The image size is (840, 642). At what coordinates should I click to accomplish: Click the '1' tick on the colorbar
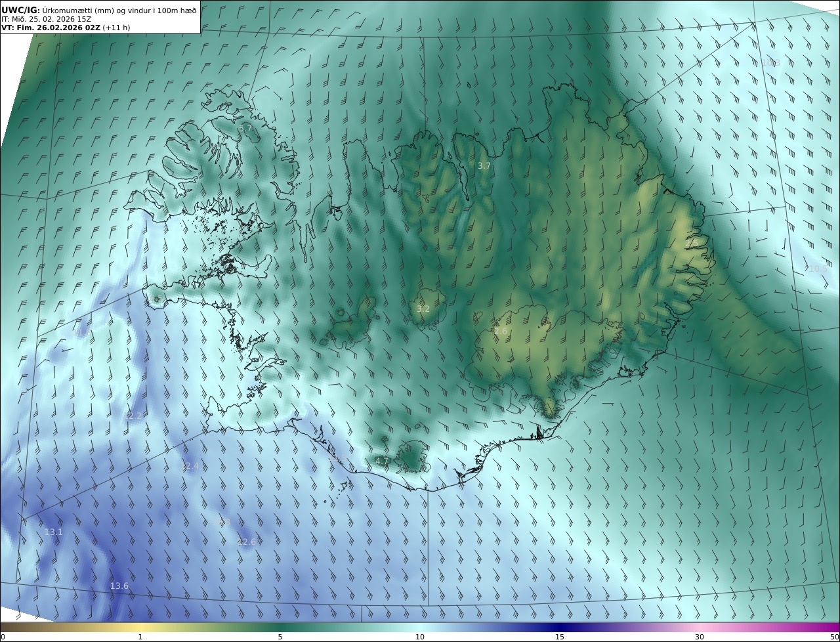(140, 637)
